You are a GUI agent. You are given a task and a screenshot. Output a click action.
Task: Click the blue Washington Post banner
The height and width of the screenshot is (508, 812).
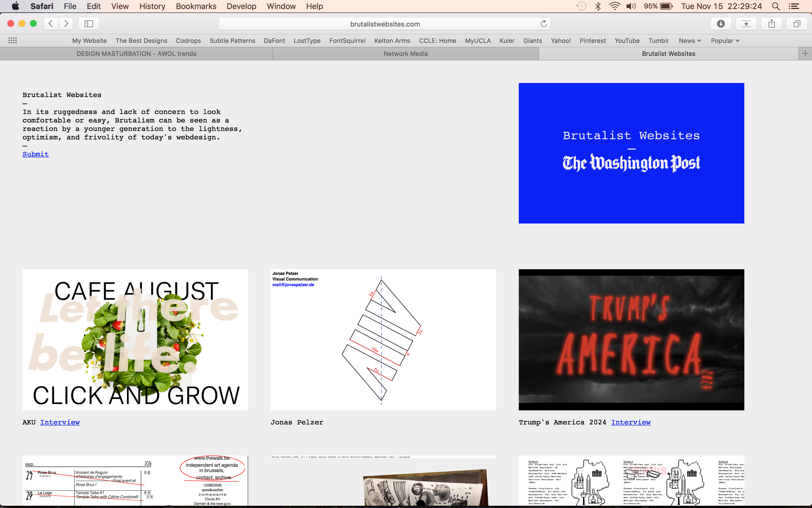click(631, 153)
